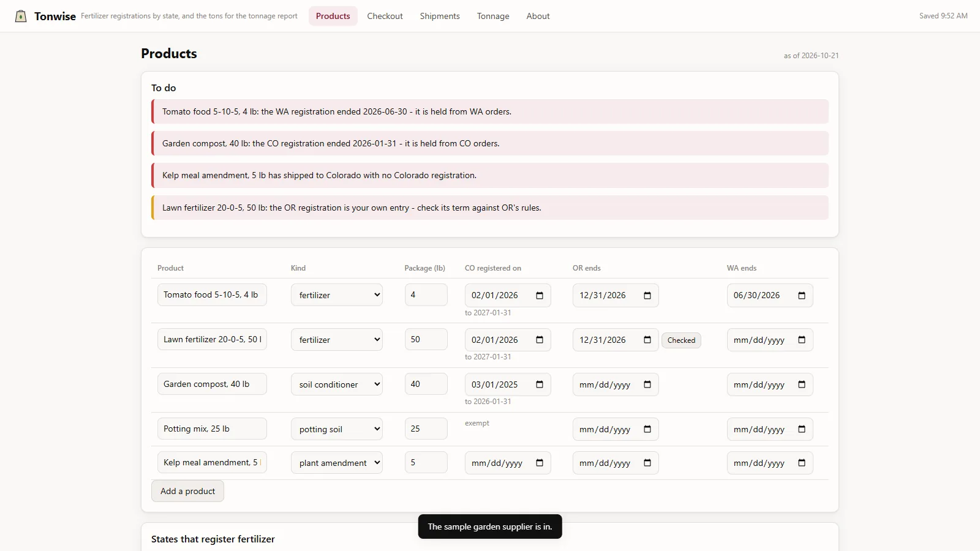Open calendar picker for Garden compost WA ends
This screenshot has width=980, height=551.
click(802, 384)
